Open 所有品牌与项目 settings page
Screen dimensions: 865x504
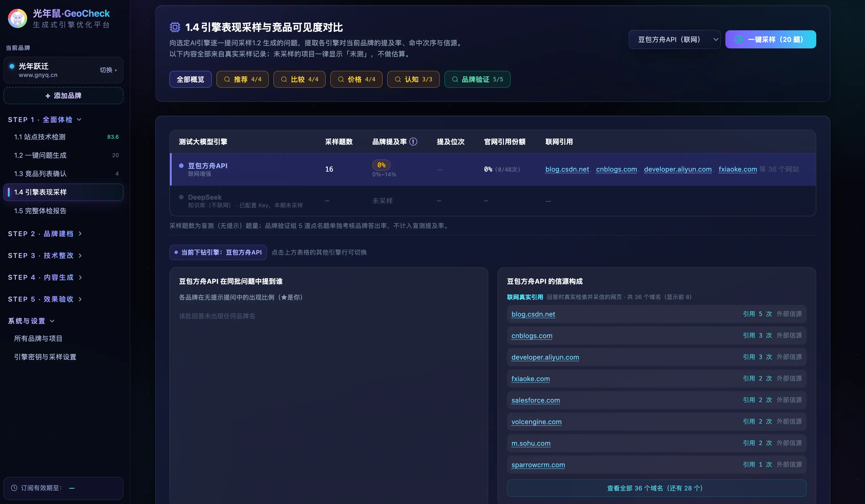coord(63,339)
